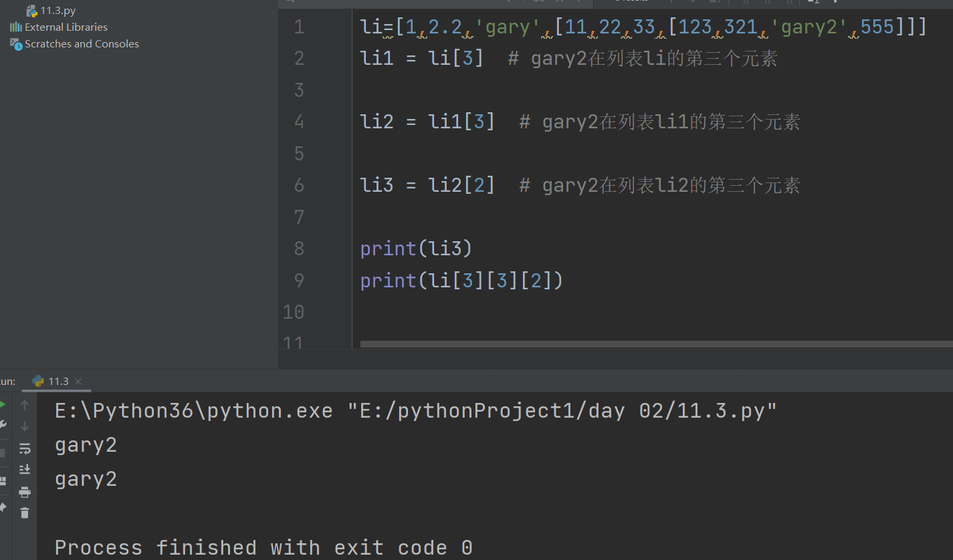Select 11.3.py in the project tree

click(x=58, y=11)
